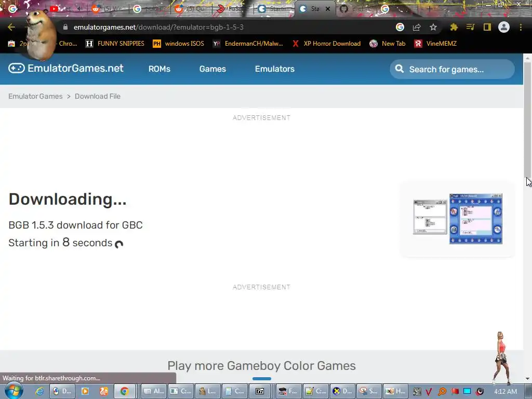Image resolution: width=532 pixels, height=399 pixels.
Task: Share this page via the share icon
Action: [417, 27]
